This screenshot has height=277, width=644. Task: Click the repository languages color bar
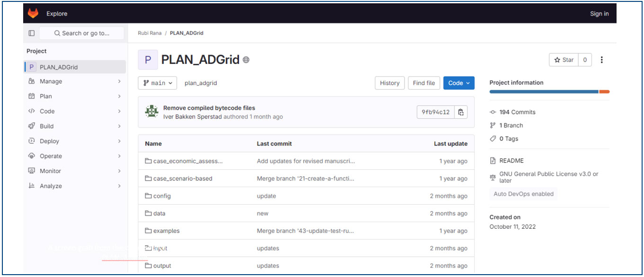pyautogui.click(x=549, y=92)
